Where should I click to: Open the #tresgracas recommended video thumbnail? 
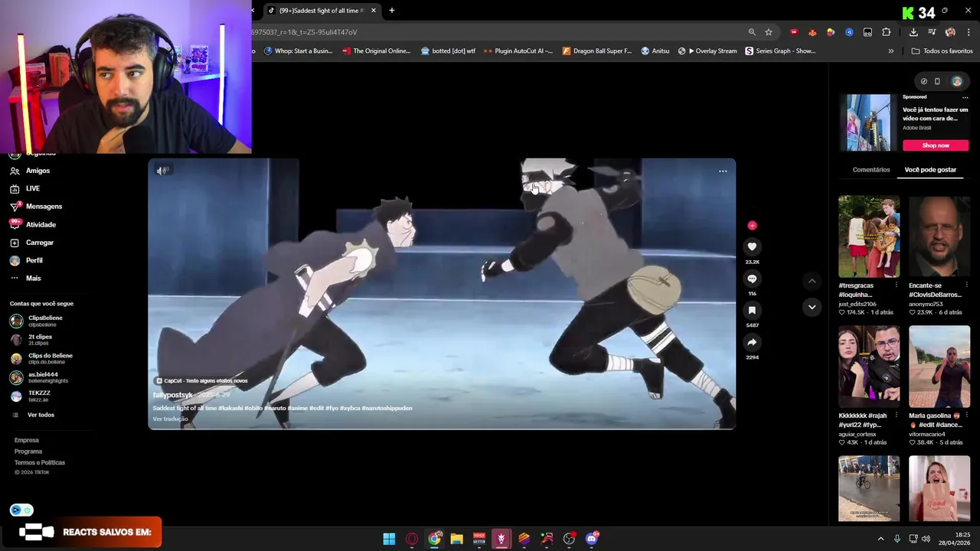pyautogui.click(x=869, y=236)
